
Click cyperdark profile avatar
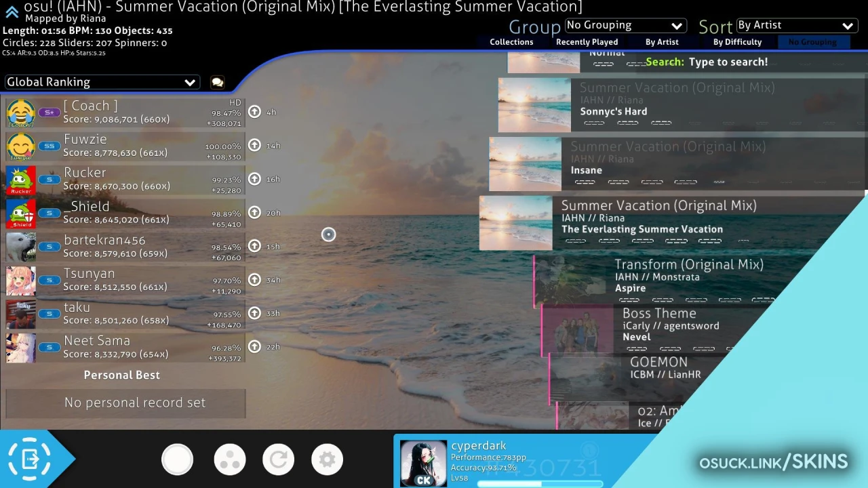pos(423,464)
